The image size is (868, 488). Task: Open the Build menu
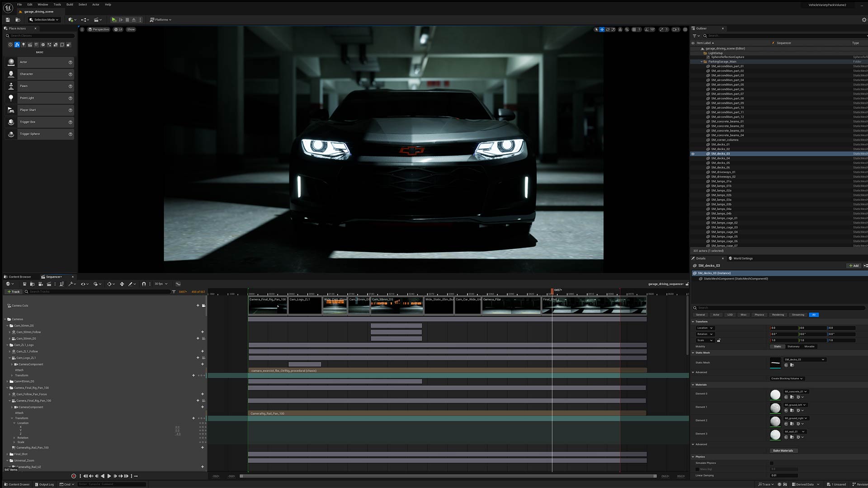tap(70, 5)
